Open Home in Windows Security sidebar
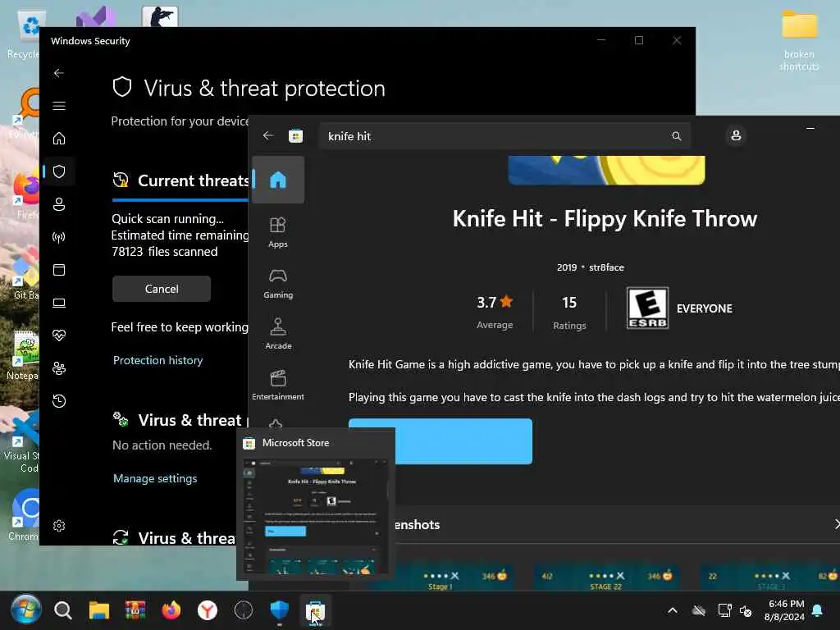Screen dimensions: 840x630 tap(59, 138)
